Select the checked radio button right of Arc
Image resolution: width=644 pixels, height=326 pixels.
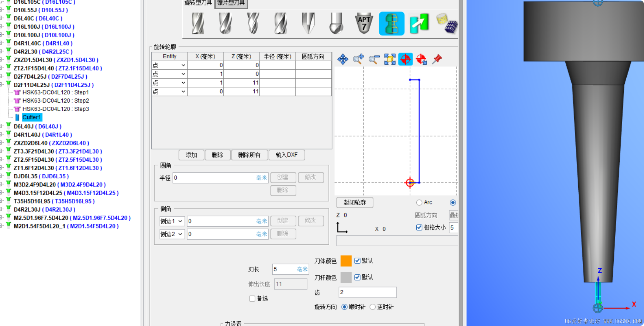(453, 202)
